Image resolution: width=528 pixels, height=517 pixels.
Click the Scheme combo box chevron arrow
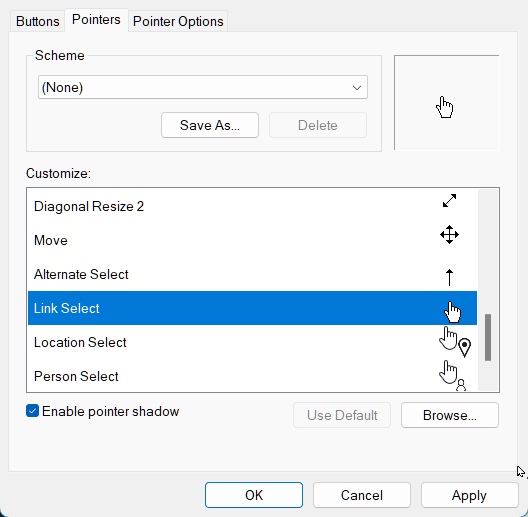[357, 88]
